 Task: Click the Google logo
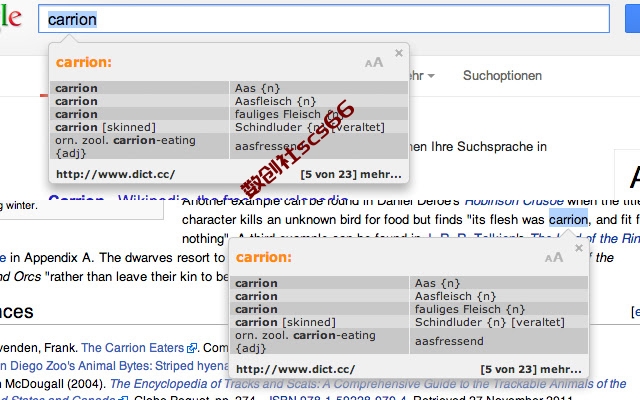(x=11, y=17)
